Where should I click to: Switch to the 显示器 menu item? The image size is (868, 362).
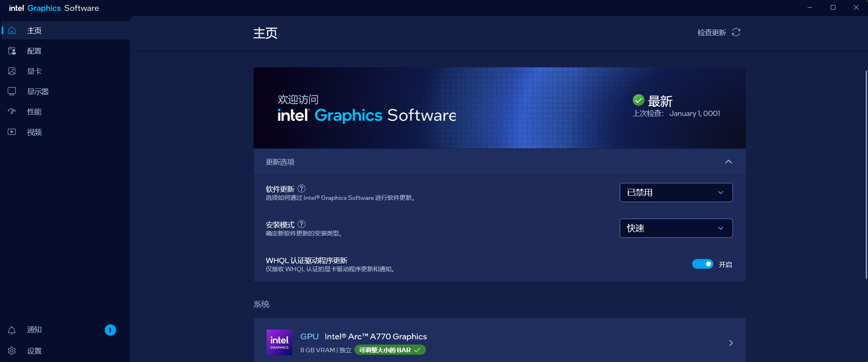pyautogui.click(x=38, y=91)
